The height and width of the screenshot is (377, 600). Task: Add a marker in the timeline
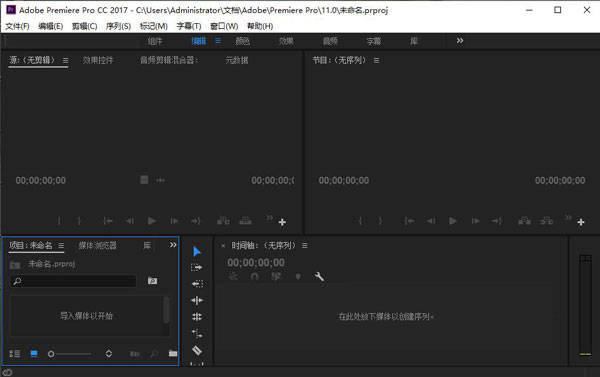(x=298, y=276)
